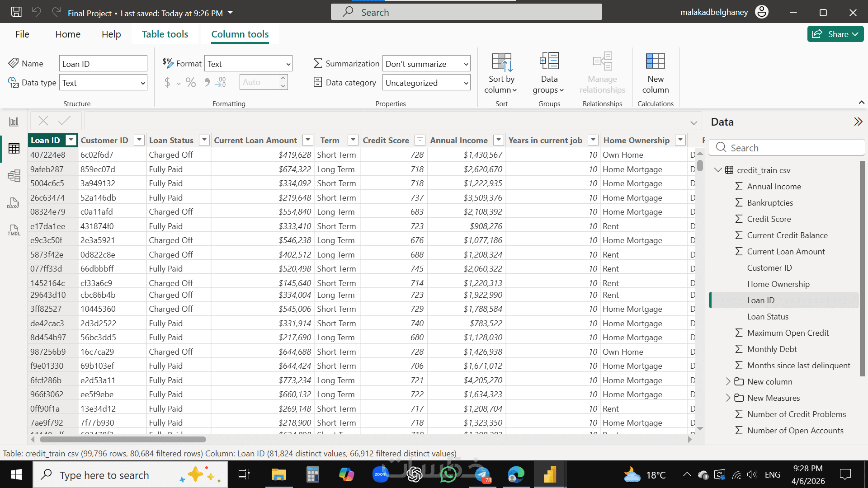The image size is (868, 488).
Task: Open the Home ribbon tab
Action: (68, 34)
